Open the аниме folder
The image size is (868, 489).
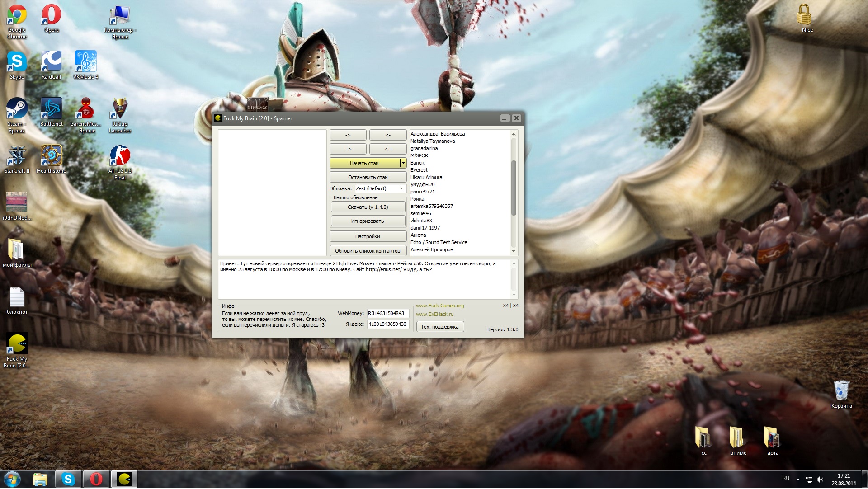click(738, 441)
